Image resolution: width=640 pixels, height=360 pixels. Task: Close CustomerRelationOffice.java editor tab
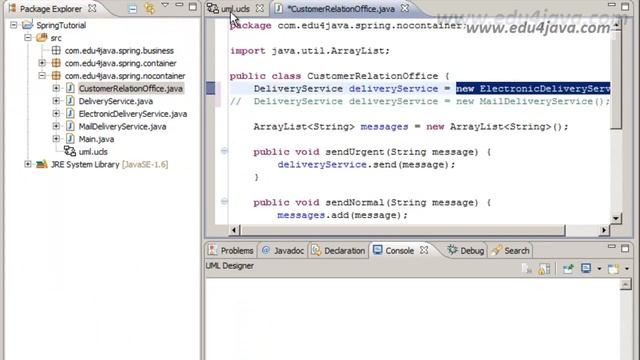(x=404, y=8)
